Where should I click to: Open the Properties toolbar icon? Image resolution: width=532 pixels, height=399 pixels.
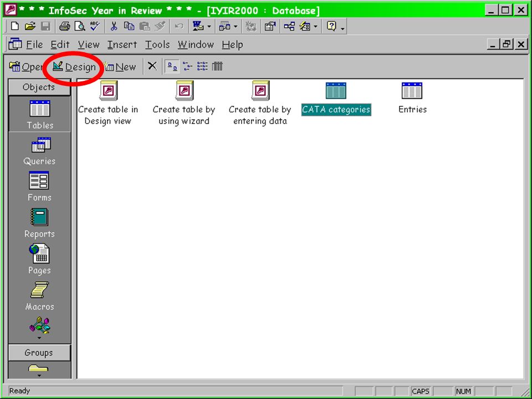270,26
